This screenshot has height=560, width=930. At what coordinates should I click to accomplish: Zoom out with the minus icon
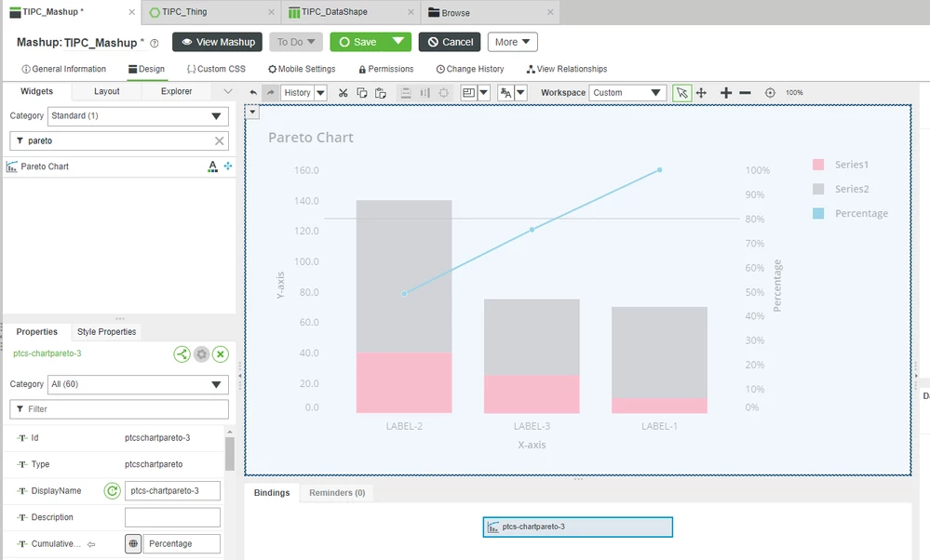point(746,92)
